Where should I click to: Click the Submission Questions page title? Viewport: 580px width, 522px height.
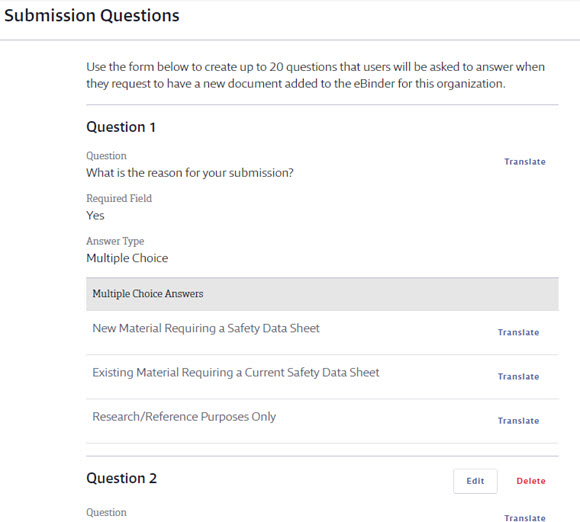[92, 16]
